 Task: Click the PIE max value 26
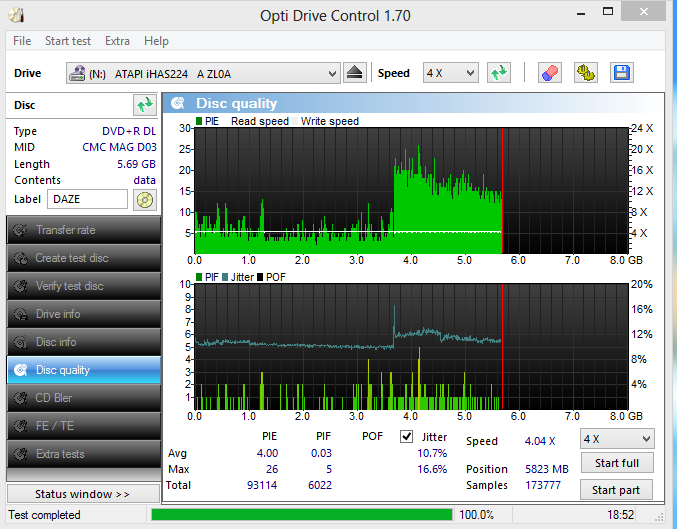click(x=272, y=469)
